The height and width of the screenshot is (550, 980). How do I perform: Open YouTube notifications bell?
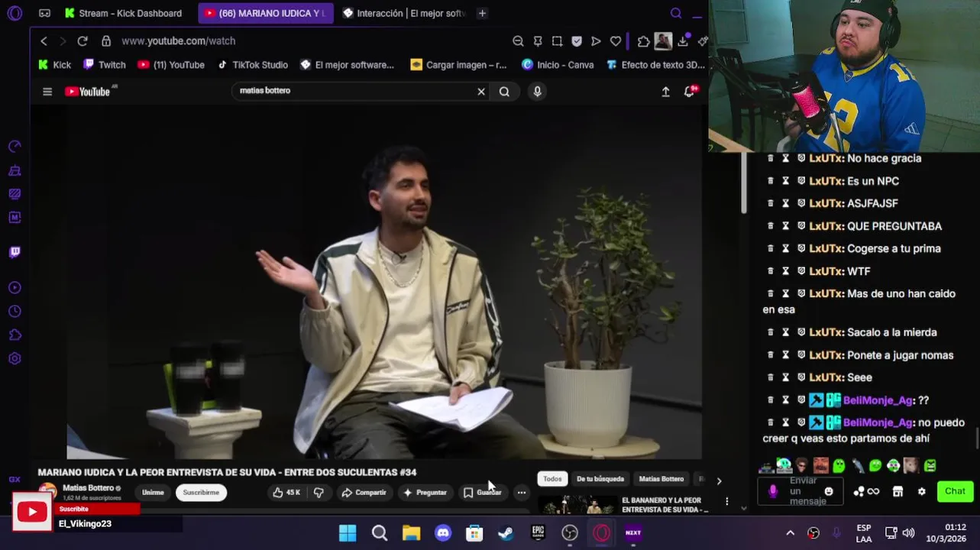pyautogui.click(x=690, y=92)
